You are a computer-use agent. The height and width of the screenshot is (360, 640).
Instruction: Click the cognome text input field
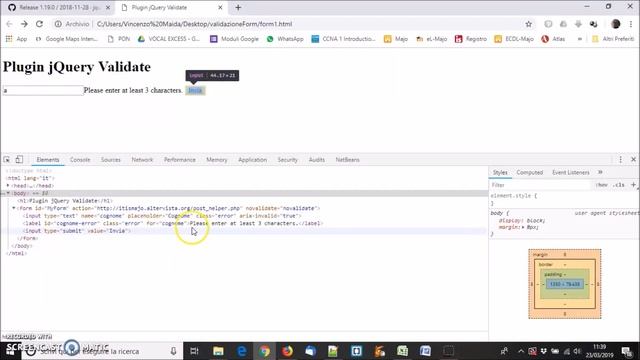[43, 90]
